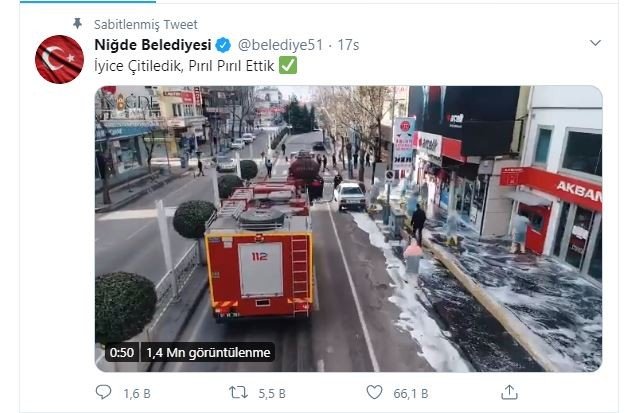631x413 pixels.
Task: Open the 1,6 B replies count
Action: pos(137,393)
